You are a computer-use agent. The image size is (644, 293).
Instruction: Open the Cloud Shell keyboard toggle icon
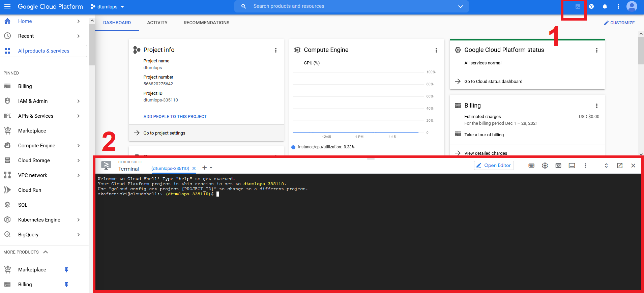pos(531,166)
